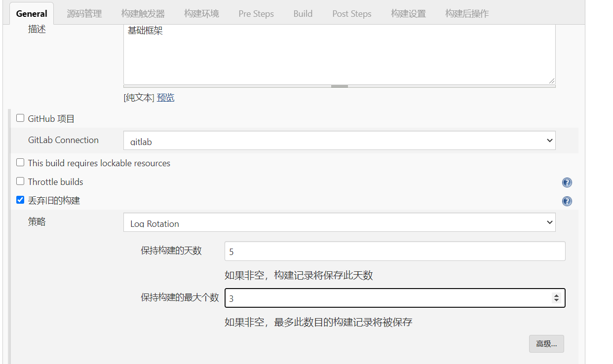Enable the GitHub 项目 checkbox
This screenshot has height=364, width=613.
coord(20,117)
